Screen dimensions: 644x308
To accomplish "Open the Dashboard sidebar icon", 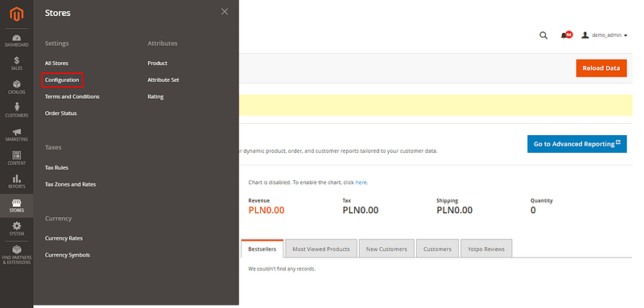I will 17,40.
